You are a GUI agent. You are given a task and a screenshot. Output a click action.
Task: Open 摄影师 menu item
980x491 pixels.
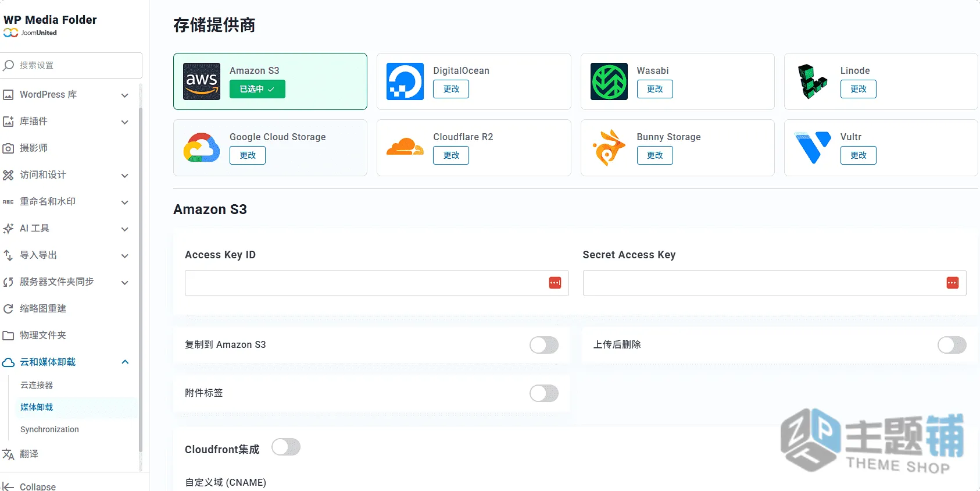pyautogui.click(x=34, y=148)
